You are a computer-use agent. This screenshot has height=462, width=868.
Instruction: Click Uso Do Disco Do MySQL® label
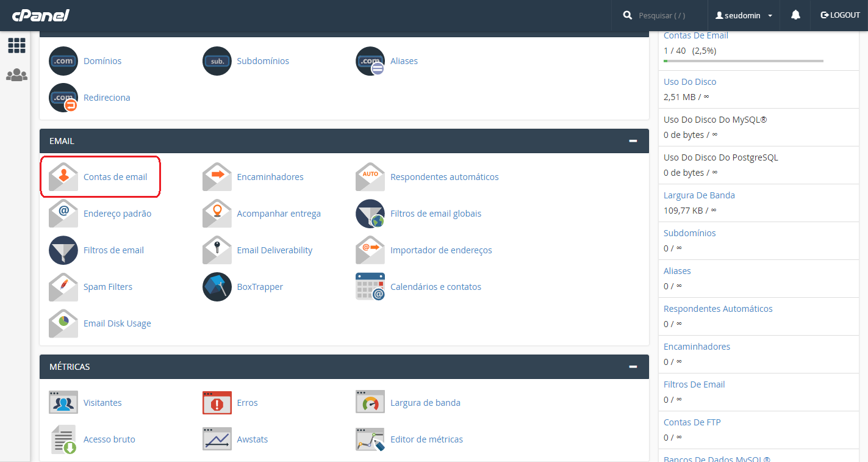point(715,120)
